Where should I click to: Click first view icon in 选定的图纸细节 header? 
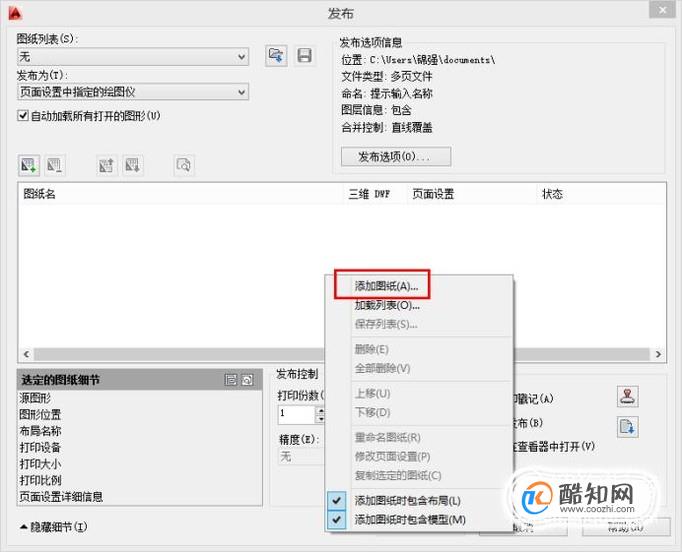[231, 380]
